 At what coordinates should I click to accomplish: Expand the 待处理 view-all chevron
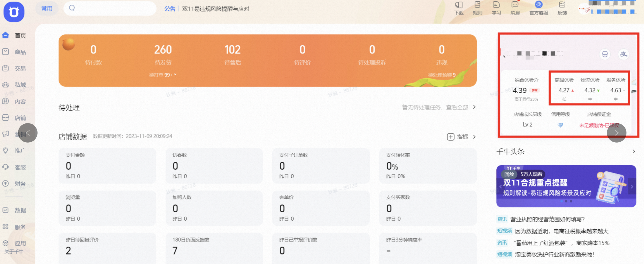pos(475,107)
